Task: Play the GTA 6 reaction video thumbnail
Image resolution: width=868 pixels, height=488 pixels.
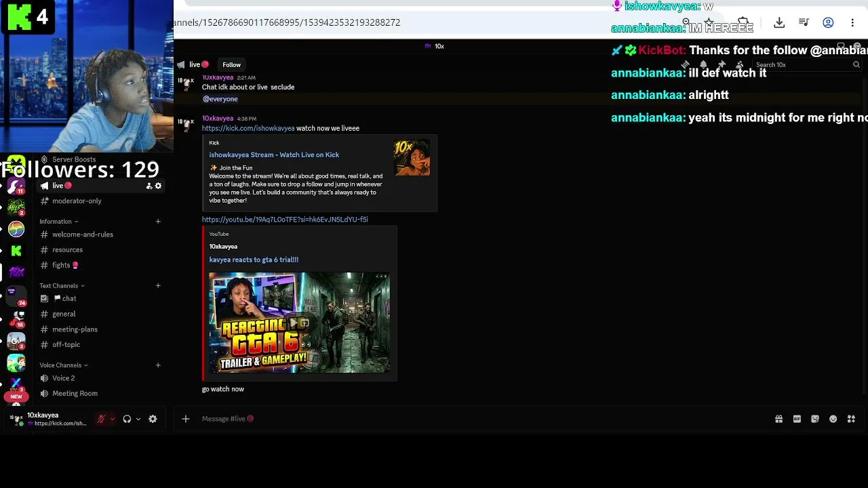Action: click(299, 323)
